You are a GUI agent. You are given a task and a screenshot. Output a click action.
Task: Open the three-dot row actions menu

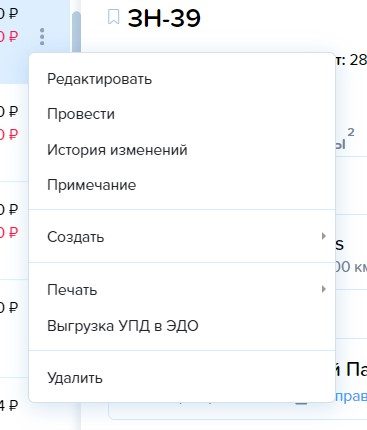[x=42, y=36]
